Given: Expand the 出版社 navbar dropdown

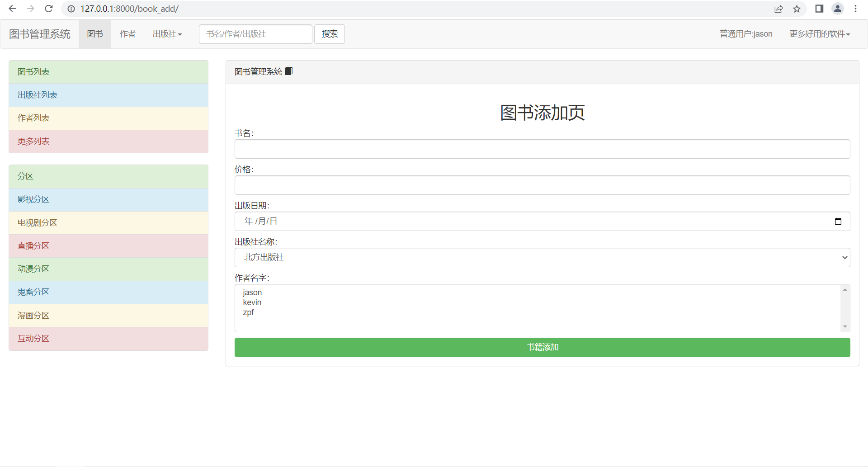Looking at the screenshot, I should coord(167,34).
